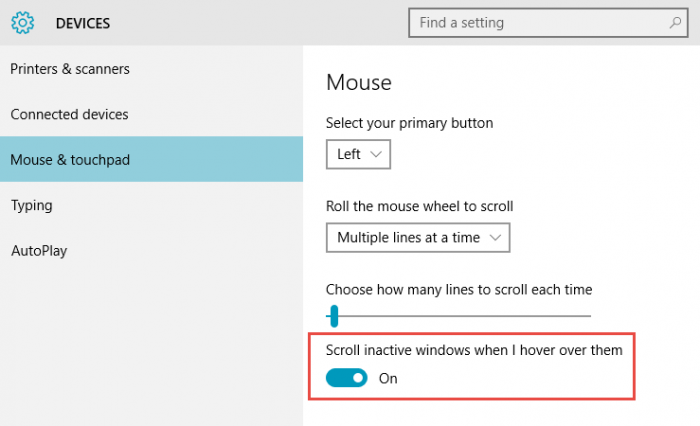The image size is (700, 426).
Task: Open the primary button dropdown showing Left
Action: click(x=358, y=155)
